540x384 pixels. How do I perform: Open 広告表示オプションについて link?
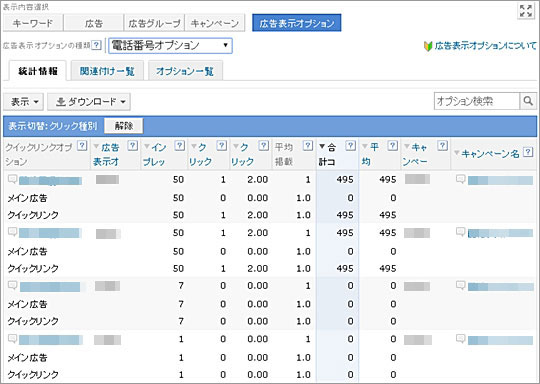tap(485, 45)
